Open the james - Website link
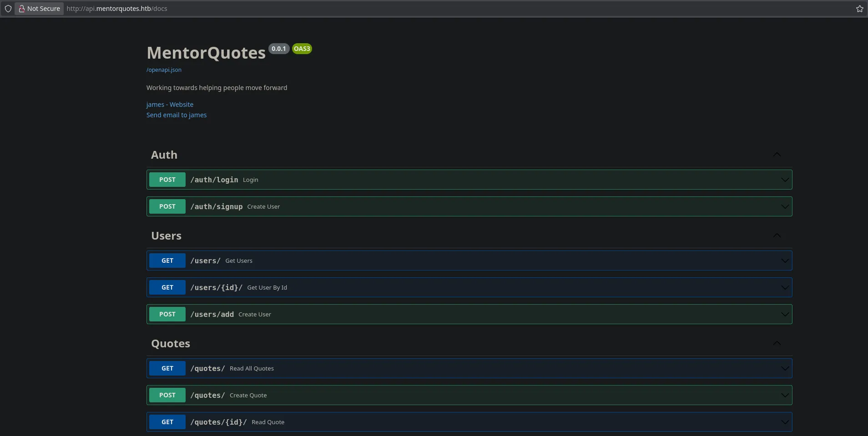868x436 pixels. pos(170,105)
